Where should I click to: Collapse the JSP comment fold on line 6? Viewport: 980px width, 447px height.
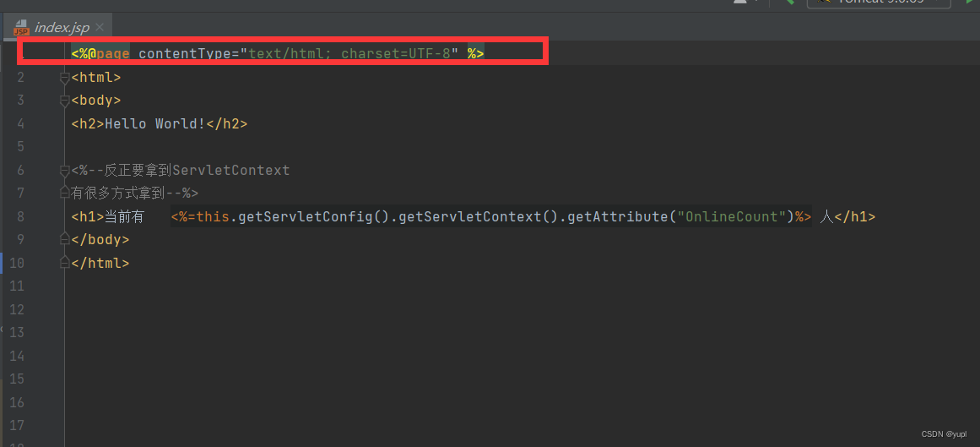64,171
